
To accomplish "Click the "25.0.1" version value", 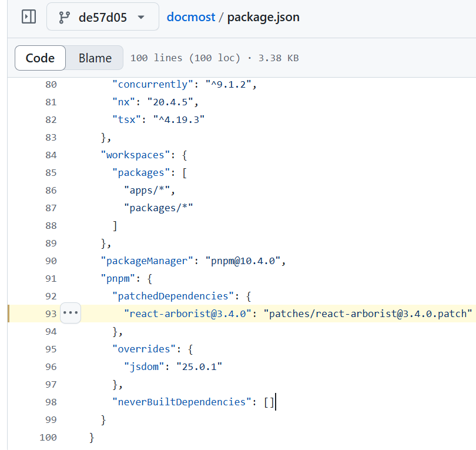I will tap(199, 366).
